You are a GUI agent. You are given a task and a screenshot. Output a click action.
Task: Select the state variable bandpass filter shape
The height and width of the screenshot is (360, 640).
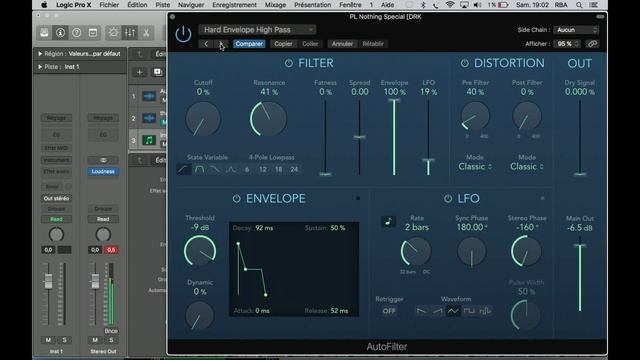200,169
